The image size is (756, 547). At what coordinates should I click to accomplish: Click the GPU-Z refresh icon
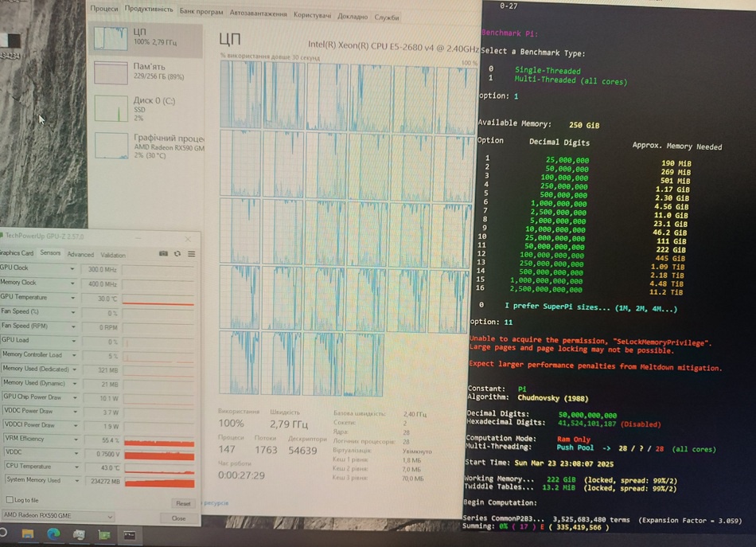(177, 254)
